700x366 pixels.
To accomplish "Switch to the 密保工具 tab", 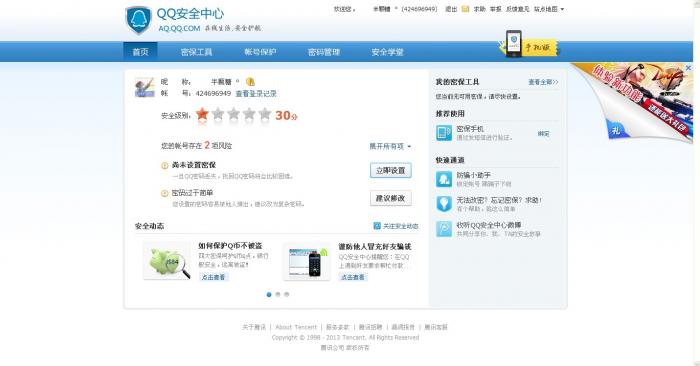I will [196, 52].
